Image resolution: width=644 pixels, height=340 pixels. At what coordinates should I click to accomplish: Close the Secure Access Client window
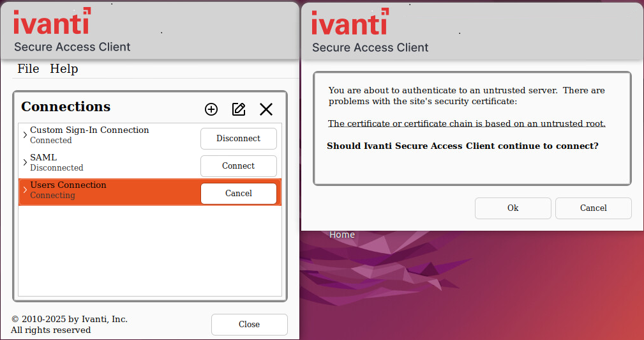(250, 325)
